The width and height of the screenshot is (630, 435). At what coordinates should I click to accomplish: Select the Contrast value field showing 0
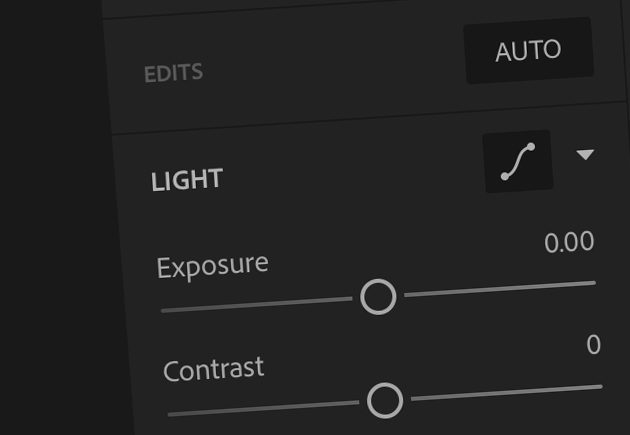(x=593, y=345)
